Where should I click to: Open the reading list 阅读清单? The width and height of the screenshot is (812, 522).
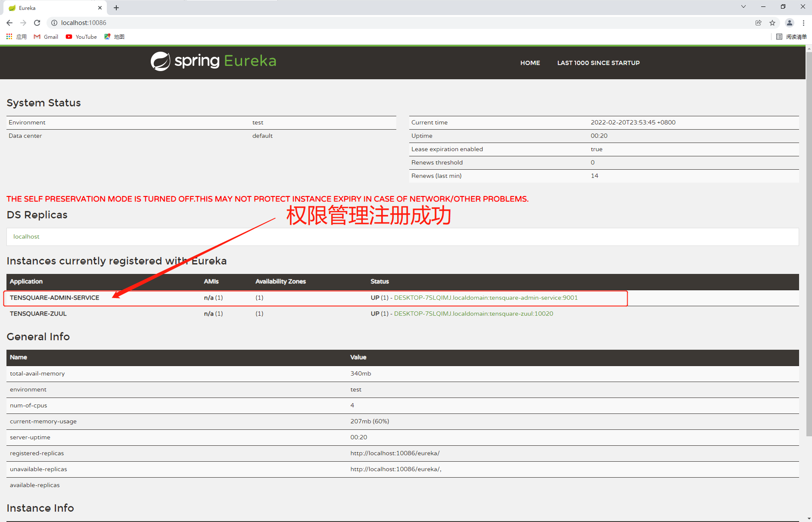791,37
